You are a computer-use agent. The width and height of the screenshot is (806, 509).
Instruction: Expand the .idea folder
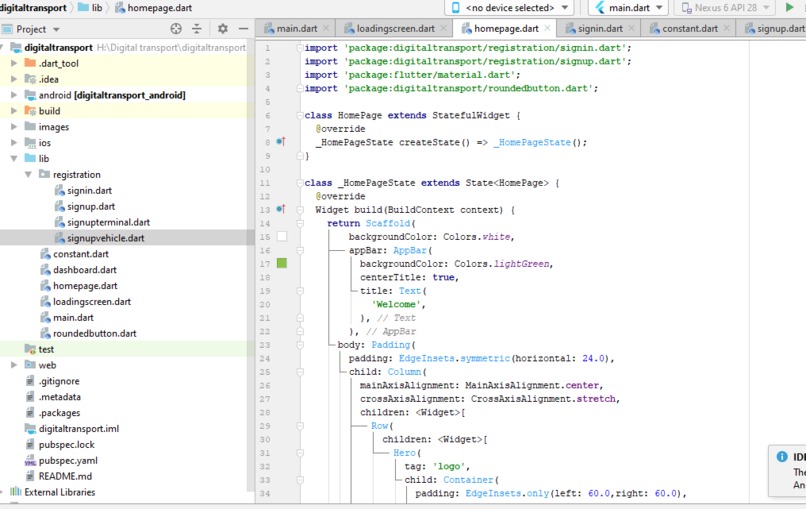14,79
